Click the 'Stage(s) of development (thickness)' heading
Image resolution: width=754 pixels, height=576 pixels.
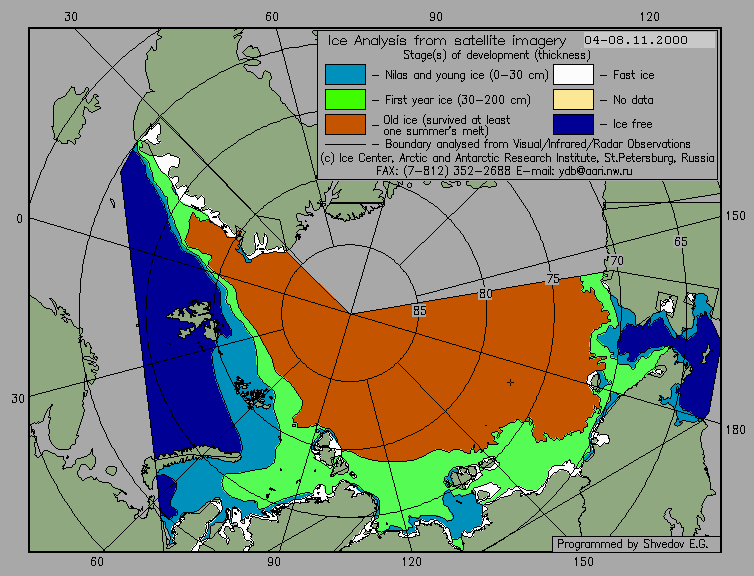coord(497,55)
